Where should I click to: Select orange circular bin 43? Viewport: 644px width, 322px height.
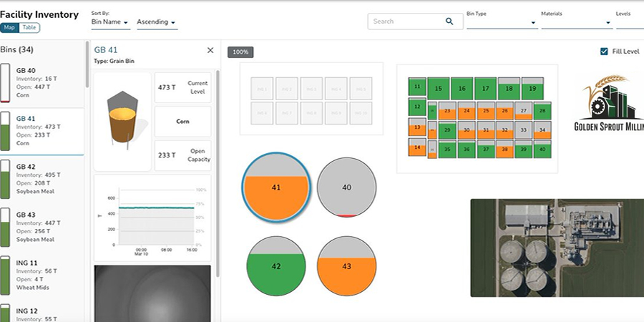pyautogui.click(x=347, y=265)
